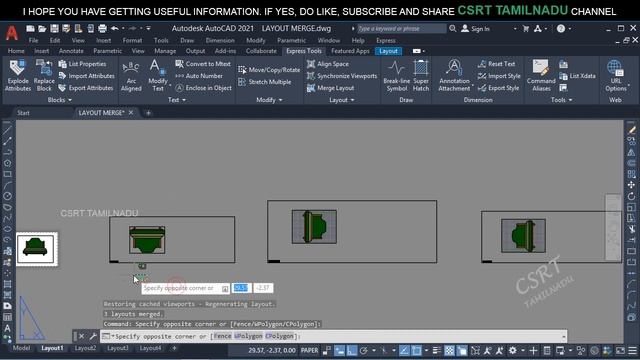Viewport: 640px width, 360px height.
Task: Add a new layout with plus button
Action: 174,348
